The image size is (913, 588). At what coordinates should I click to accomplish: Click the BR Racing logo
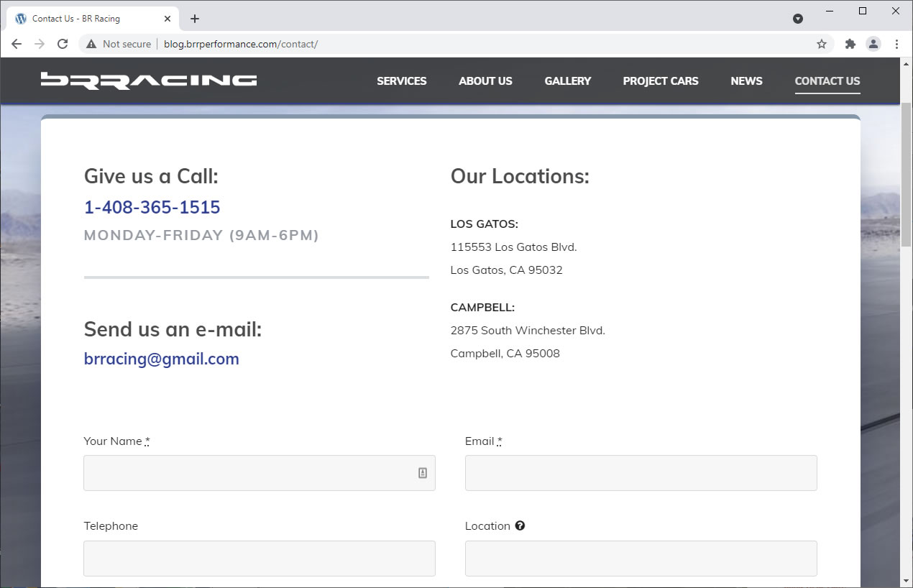point(149,81)
